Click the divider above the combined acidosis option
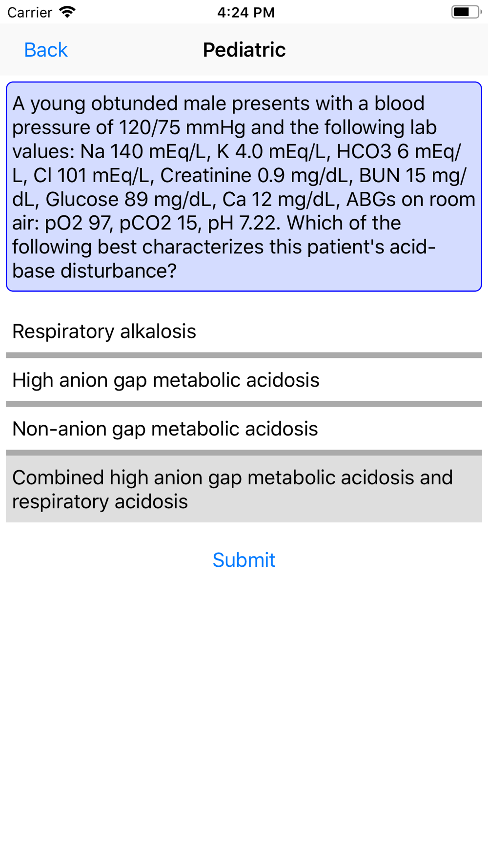The image size is (488, 868). click(244, 453)
